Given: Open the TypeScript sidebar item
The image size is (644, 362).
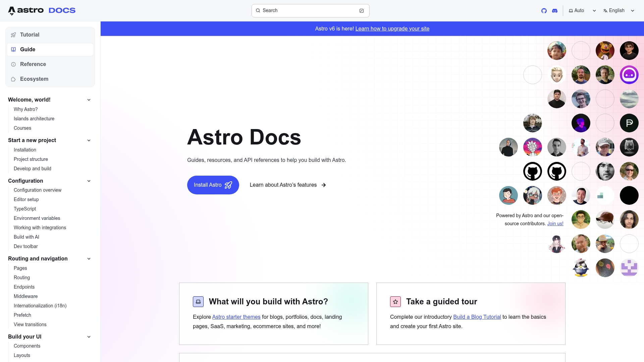Looking at the screenshot, I should [x=25, y=209].
